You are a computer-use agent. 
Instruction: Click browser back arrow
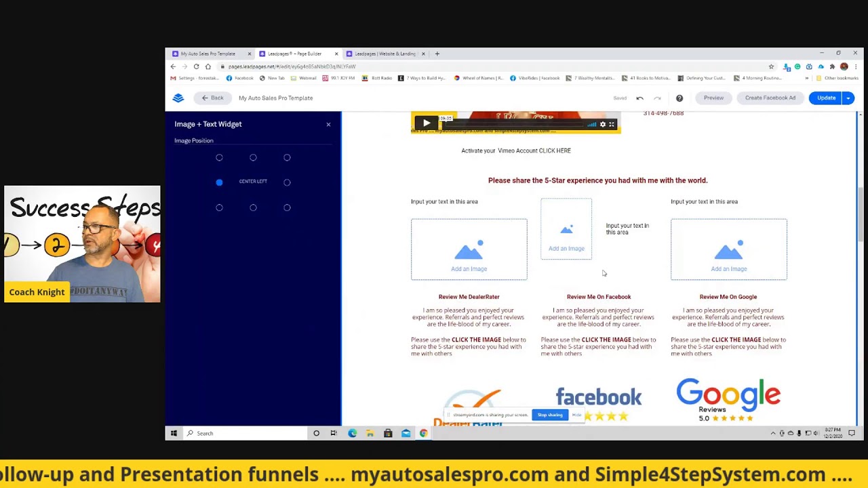coord(173,66)
